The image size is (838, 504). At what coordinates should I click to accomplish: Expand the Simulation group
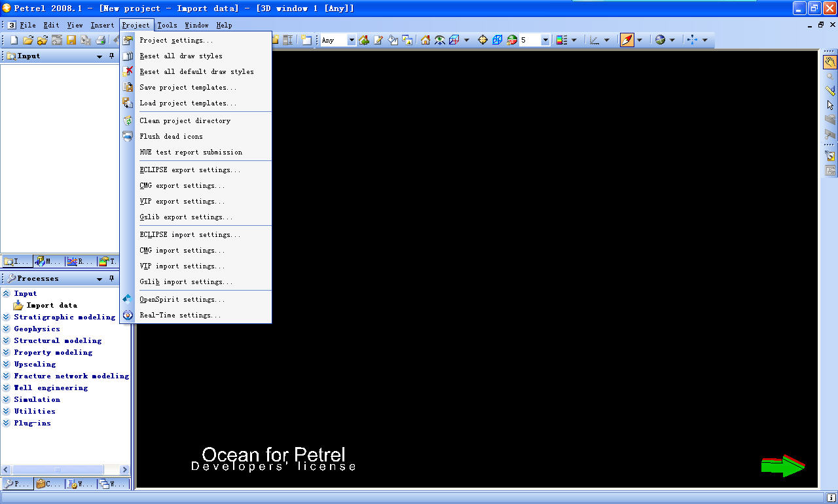(7, 399)
